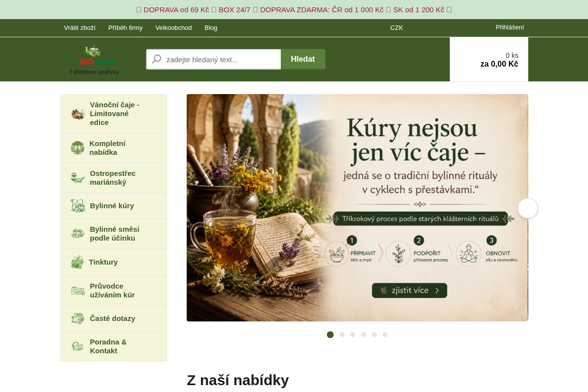Viewport: 588px width, 392px height.
Task: Open Vánoční čaje - Limitované edice category
Action: pyautogui.click(x=115, y=114)
